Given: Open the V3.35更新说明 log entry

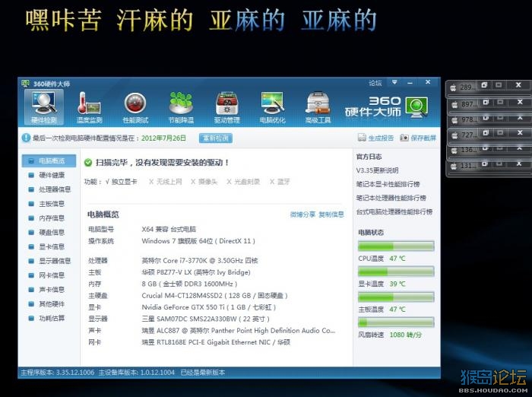Looking at the screenshot, I should coord(377,170).
